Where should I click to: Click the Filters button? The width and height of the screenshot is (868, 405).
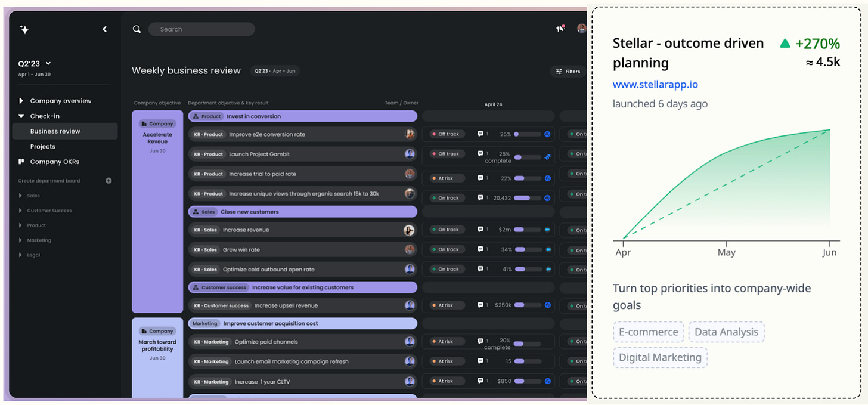pos(567,72)
